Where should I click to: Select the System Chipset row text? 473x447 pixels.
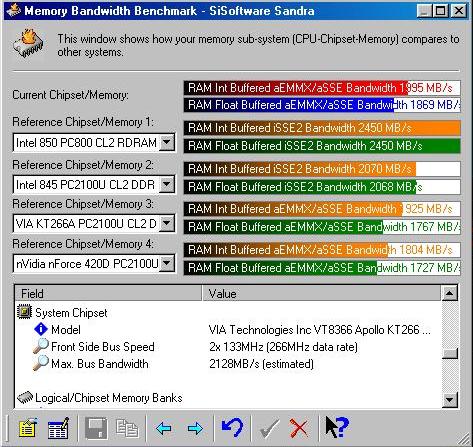click(x=71, y=313)
